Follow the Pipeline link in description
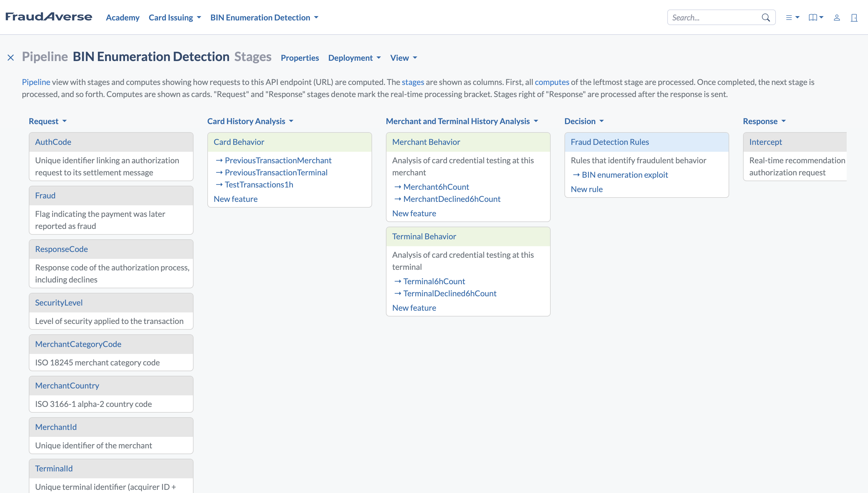 36,82
